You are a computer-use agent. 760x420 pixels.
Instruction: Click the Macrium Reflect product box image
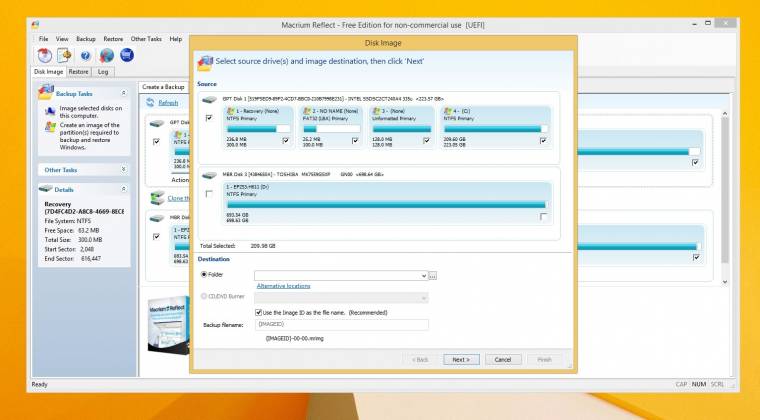pyautogui.click(x=168, y=325)
